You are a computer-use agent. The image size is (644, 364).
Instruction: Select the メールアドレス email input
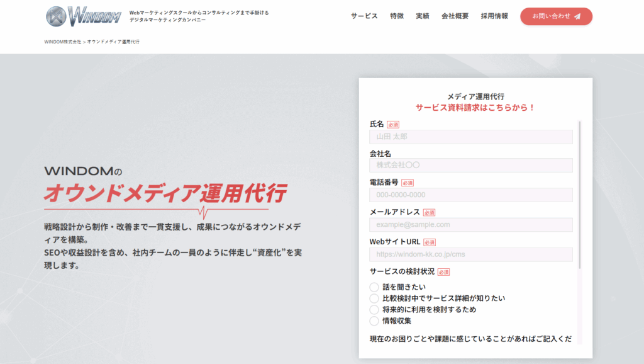point(470,225)
